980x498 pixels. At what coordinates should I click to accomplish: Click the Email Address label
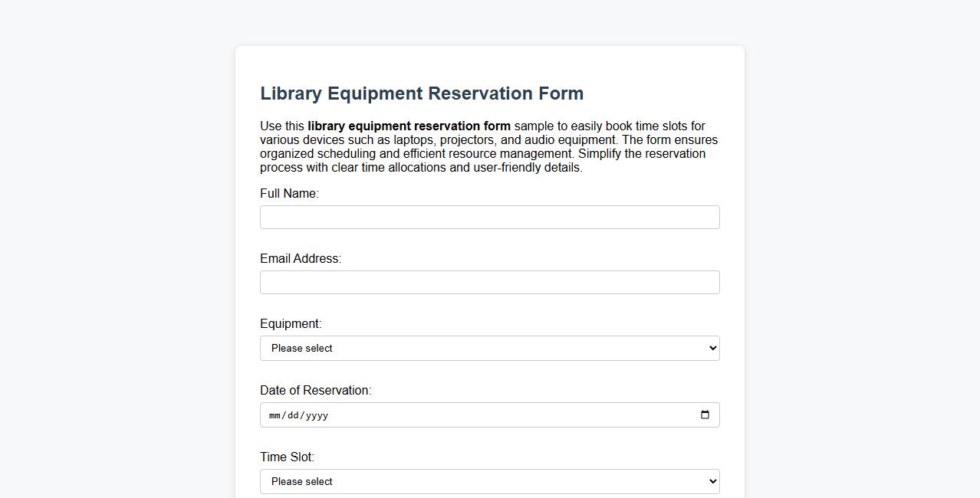coord(301,258)
